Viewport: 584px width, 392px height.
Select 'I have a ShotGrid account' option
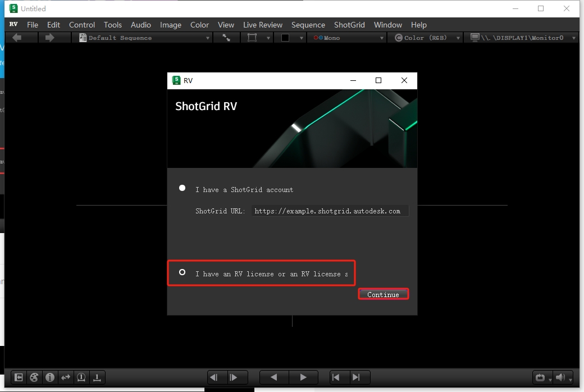coord(182,188)
